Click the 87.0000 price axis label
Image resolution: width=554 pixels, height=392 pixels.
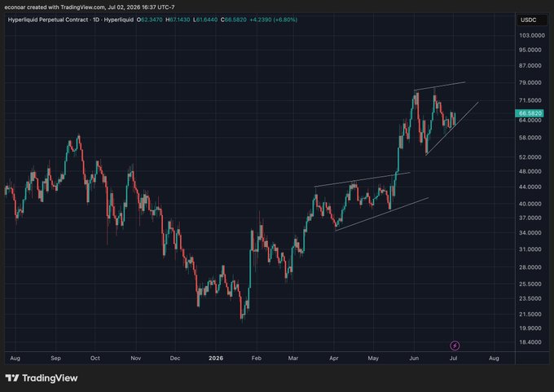[x=530, y=65]
